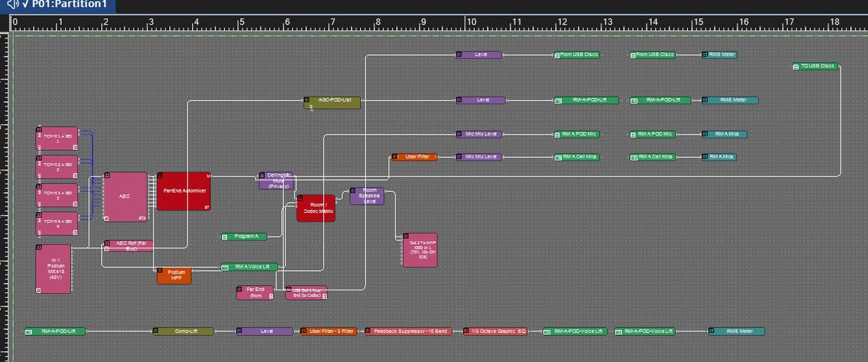Click the RM A Ceil Mics block feeding RM A Mics

(652, 156)
